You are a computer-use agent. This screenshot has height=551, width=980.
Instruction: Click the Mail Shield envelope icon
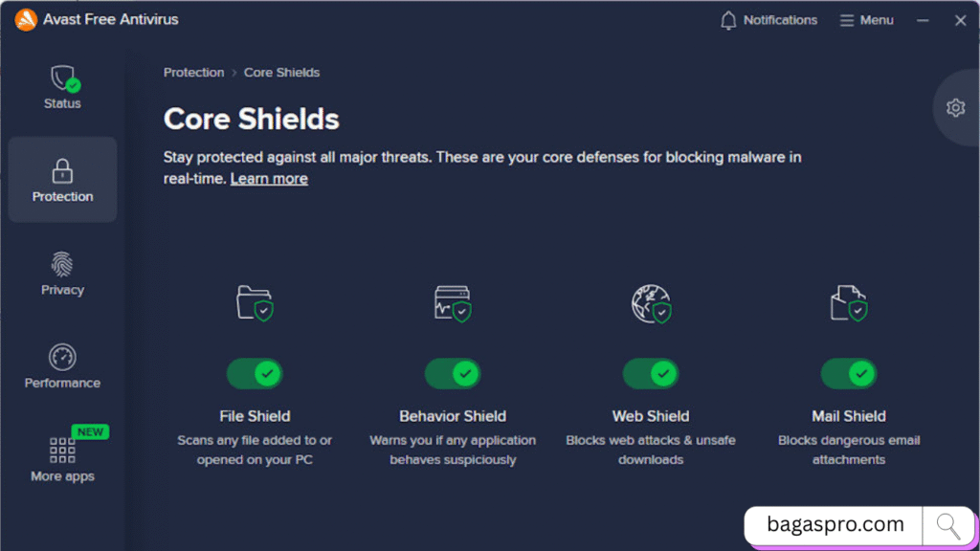coord(848,301)
